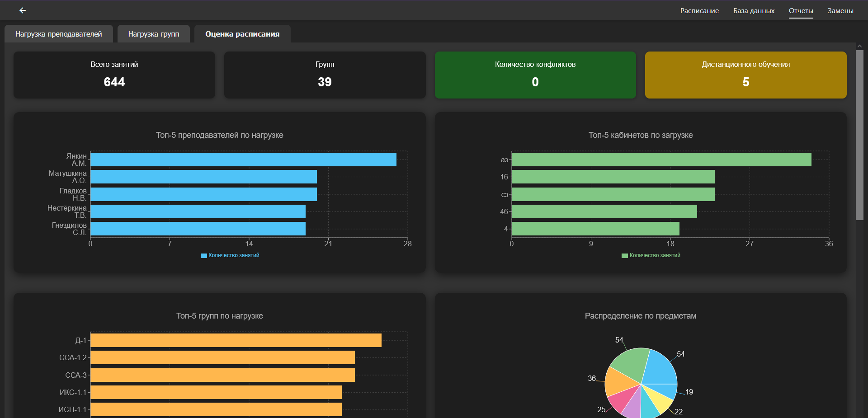Click the vertical scrollbar thumb
This screenshot has height=418, width=868.
click(859, 135)
